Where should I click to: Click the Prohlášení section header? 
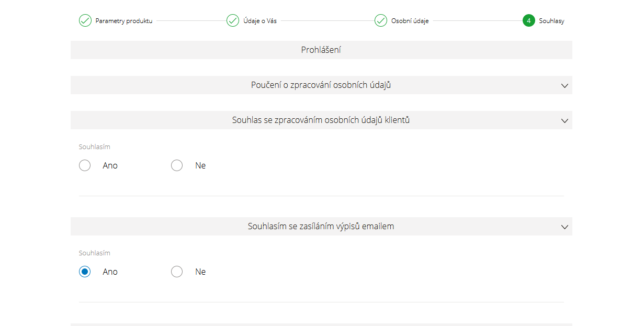(x=321, y=50)
